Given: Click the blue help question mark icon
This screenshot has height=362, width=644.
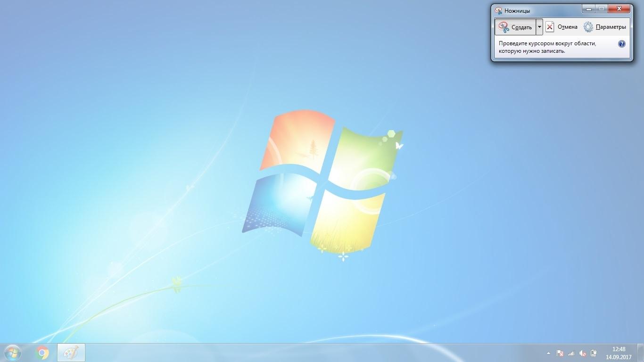Looking at the screenshot, I should 621,44.
